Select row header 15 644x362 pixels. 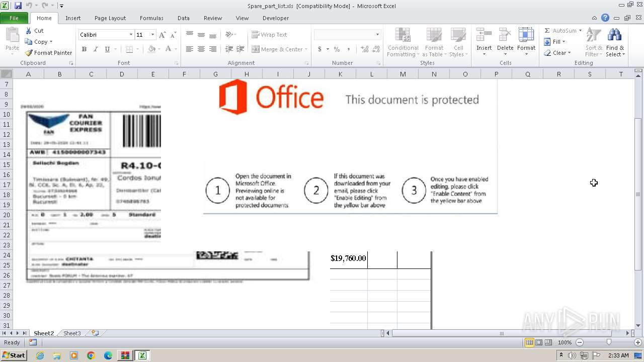click(7, 164)
